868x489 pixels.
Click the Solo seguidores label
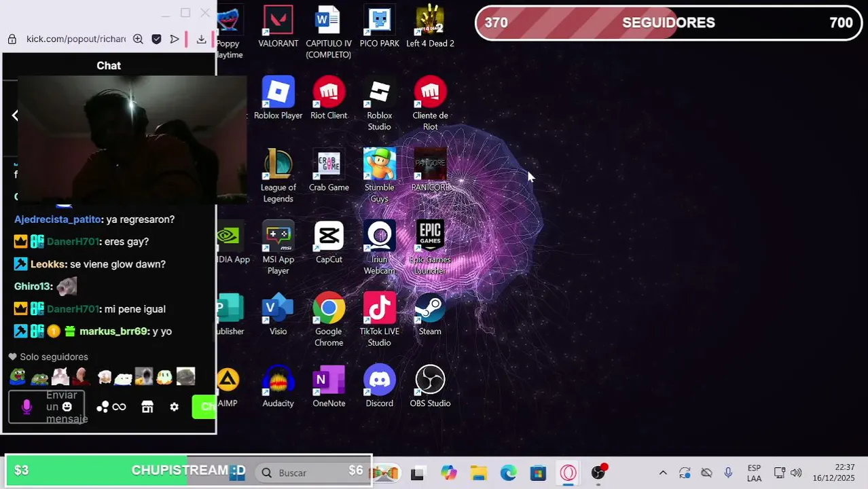pyautogui.click(x=54, y=357)
